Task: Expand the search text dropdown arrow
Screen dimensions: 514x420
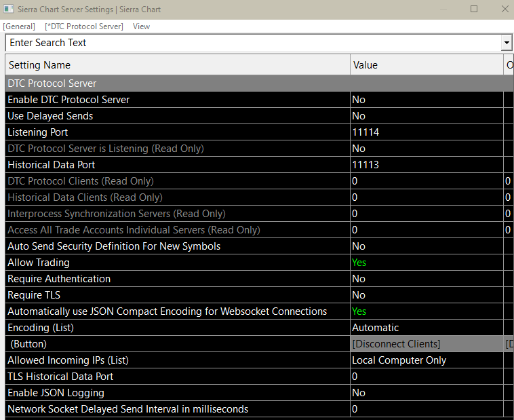Action: coord(507,43)
